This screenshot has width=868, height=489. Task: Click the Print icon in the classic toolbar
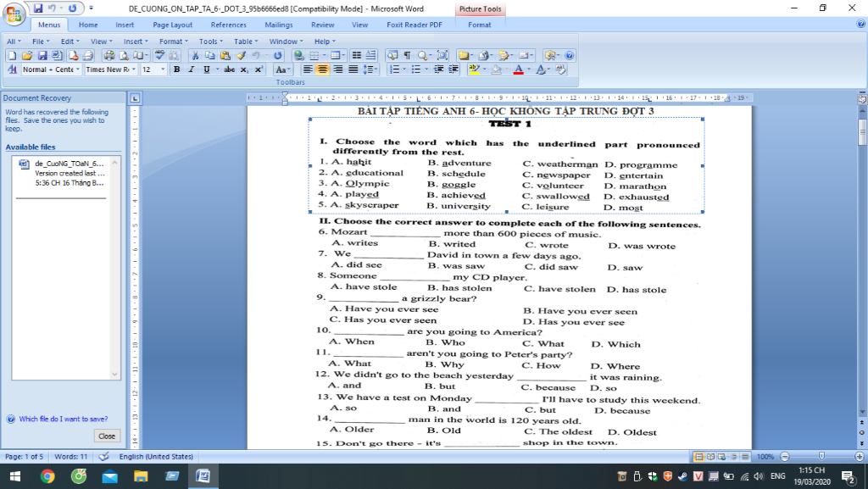pyautogui.click(x=109, y=55)
